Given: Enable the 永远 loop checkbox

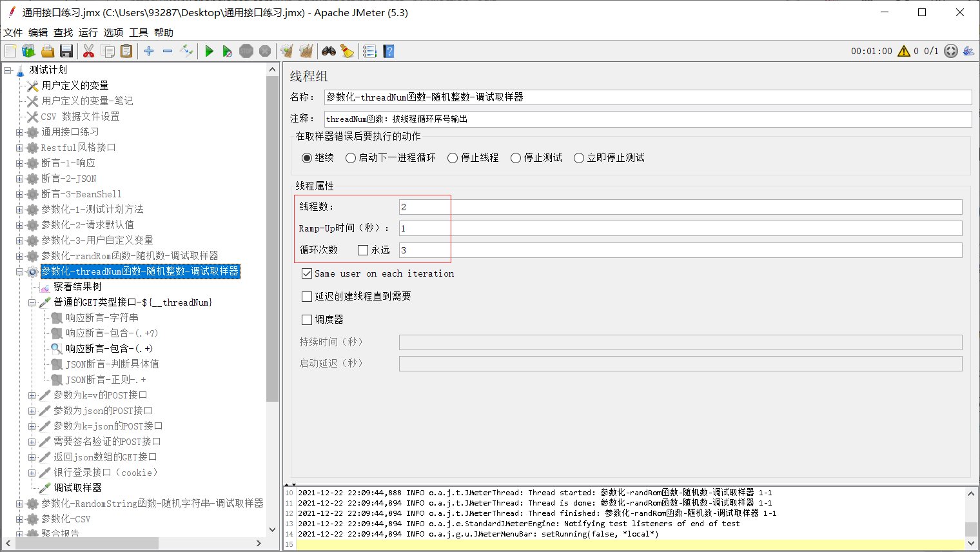Looking at the screenshot, I should click(363, 250).
